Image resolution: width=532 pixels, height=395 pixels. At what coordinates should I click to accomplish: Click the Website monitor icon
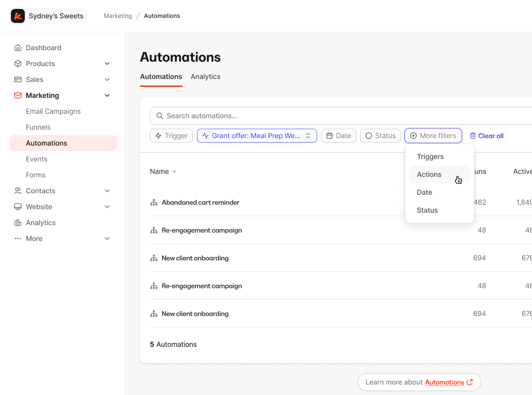(18, 207)
